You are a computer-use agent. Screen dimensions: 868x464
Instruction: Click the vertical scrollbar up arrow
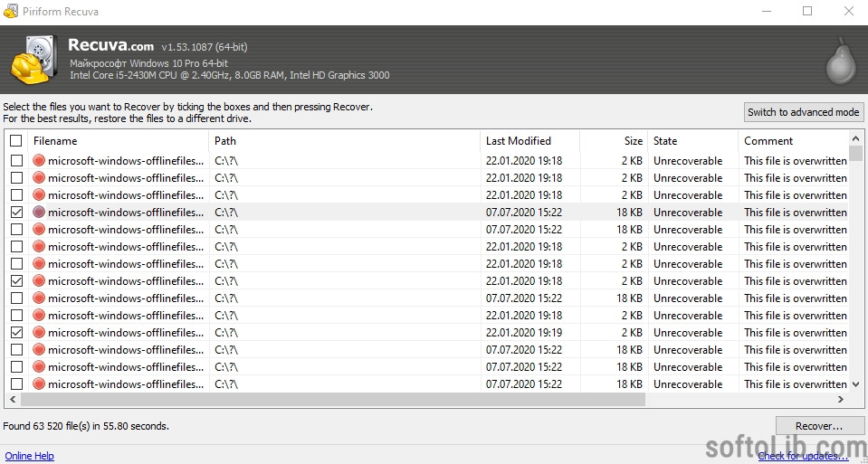(x=856, y=138)
